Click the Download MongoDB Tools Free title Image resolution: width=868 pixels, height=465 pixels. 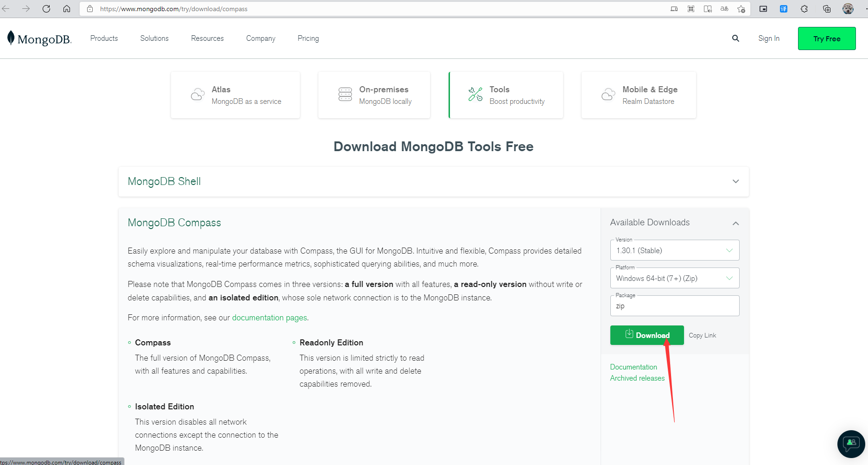pyautogui.click(x=433, y=147)
